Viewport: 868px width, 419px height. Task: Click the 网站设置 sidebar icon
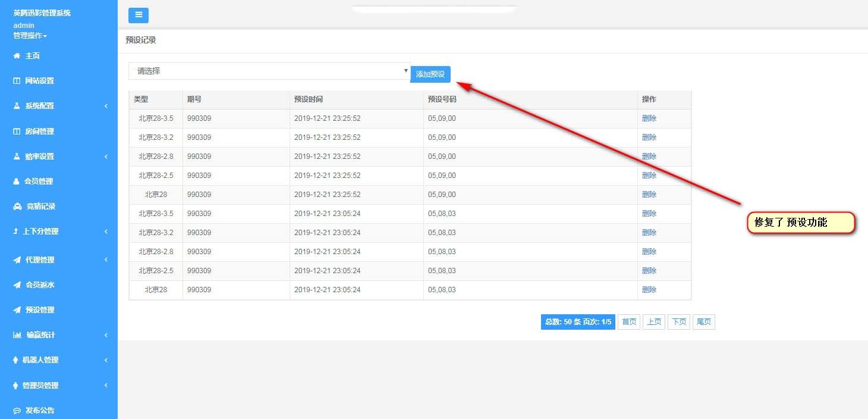point(17,81)
